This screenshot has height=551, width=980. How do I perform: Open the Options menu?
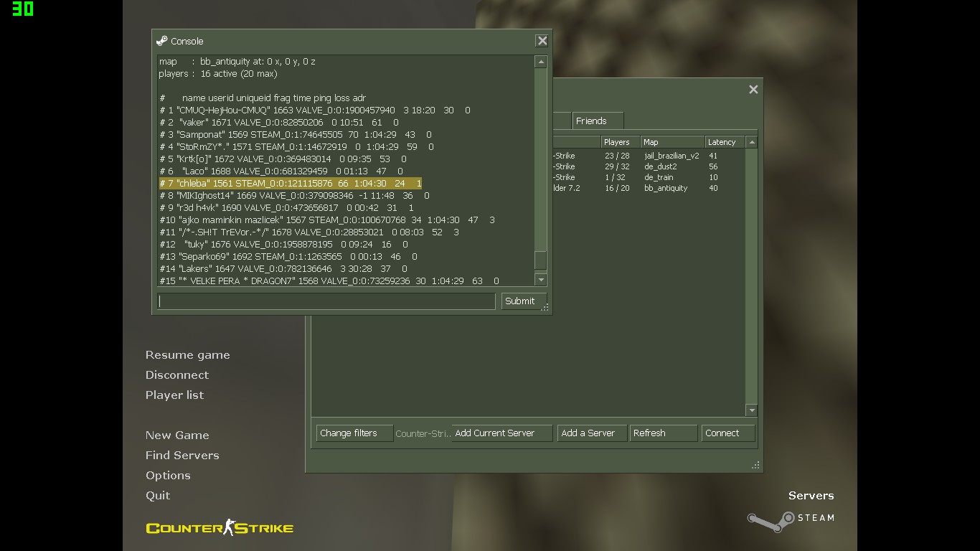tap(168, 476)
